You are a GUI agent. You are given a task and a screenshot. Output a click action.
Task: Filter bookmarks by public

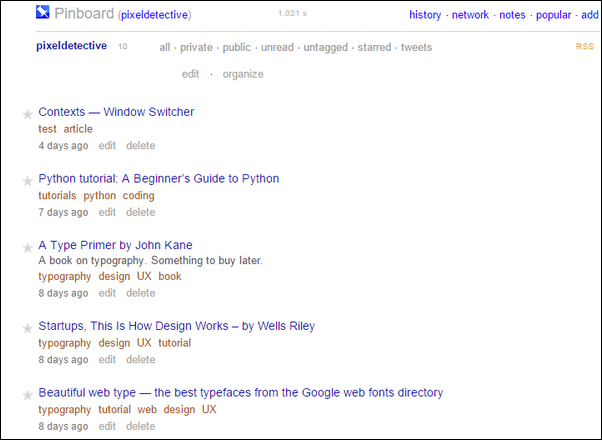(x=236, y=47)
